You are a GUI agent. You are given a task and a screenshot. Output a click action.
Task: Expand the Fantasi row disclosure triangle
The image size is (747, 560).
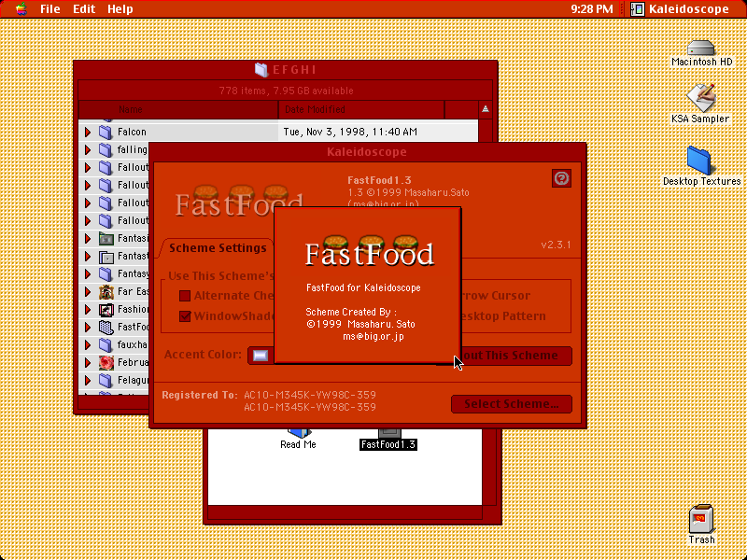coord(88,239)
